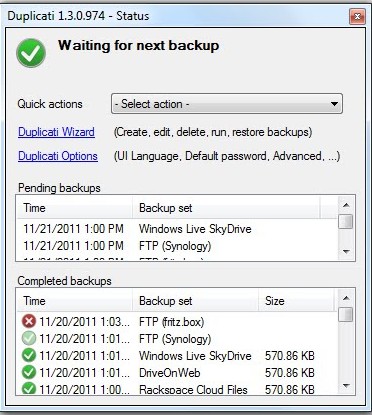Open the Duplicati Wizard link
The image size is (372, 415).
coord(56,132)
